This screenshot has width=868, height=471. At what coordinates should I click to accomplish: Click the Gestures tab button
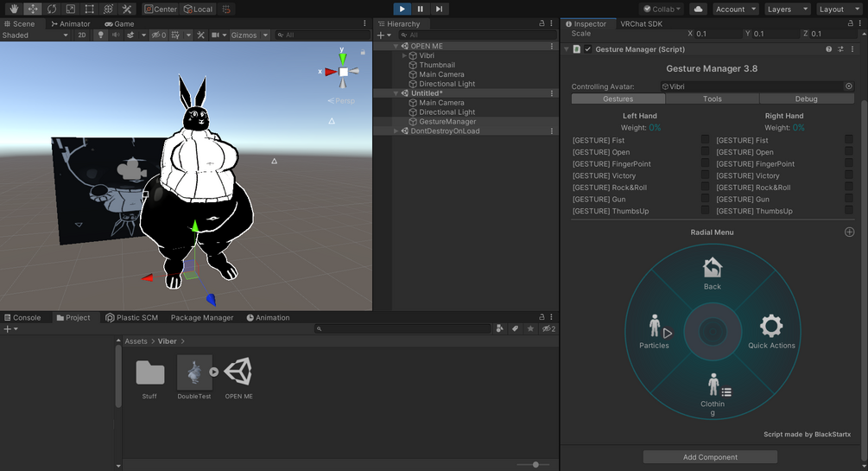(x=618, y=99)
